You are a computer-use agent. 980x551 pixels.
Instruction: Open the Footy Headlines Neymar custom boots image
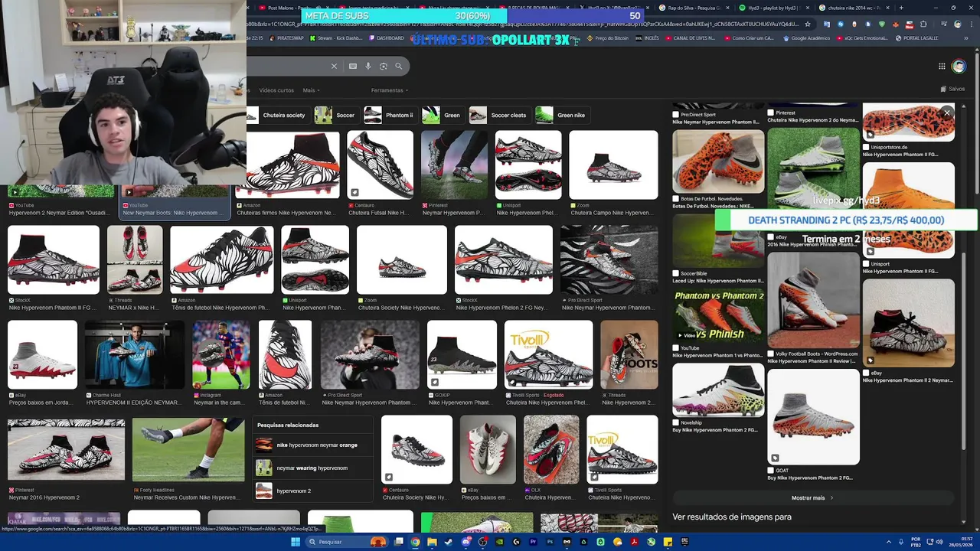188,449
